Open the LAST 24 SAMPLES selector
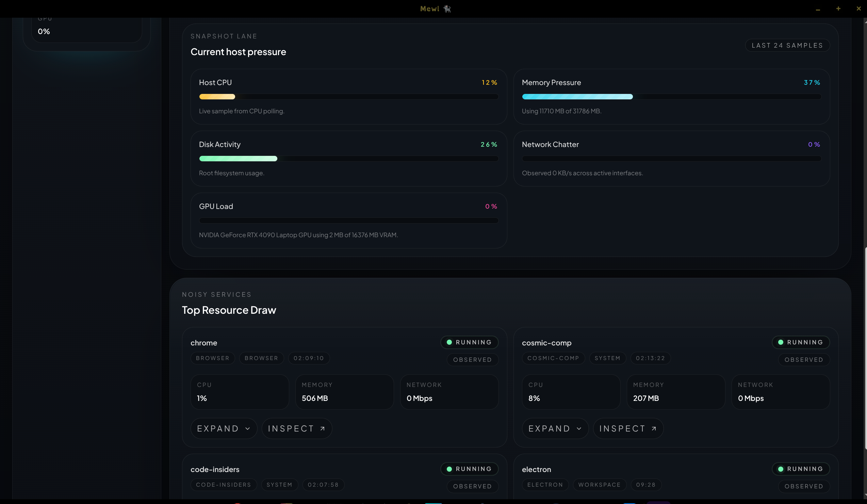The image size is (867, 504). [x=787, y=45]
